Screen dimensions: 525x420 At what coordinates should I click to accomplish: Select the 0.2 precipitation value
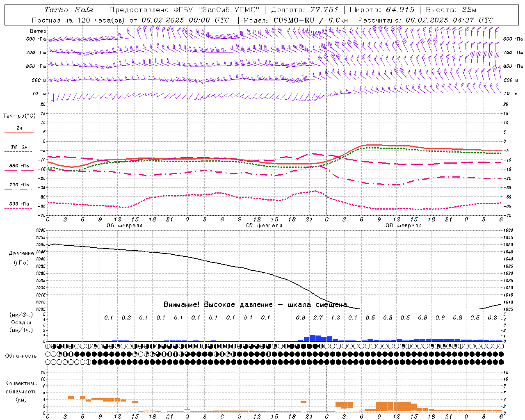coord(126,317)
